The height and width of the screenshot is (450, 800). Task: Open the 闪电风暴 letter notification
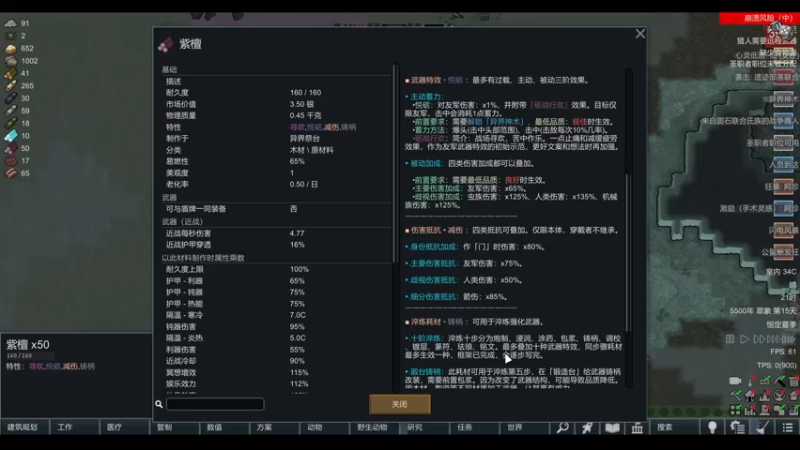pyautogui.click(x=783, y=230)
